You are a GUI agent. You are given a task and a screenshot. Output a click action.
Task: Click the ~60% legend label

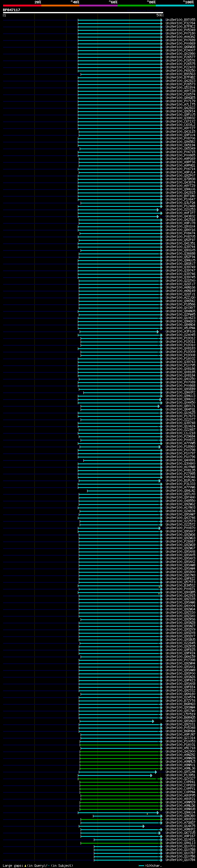tap(113, 2)
